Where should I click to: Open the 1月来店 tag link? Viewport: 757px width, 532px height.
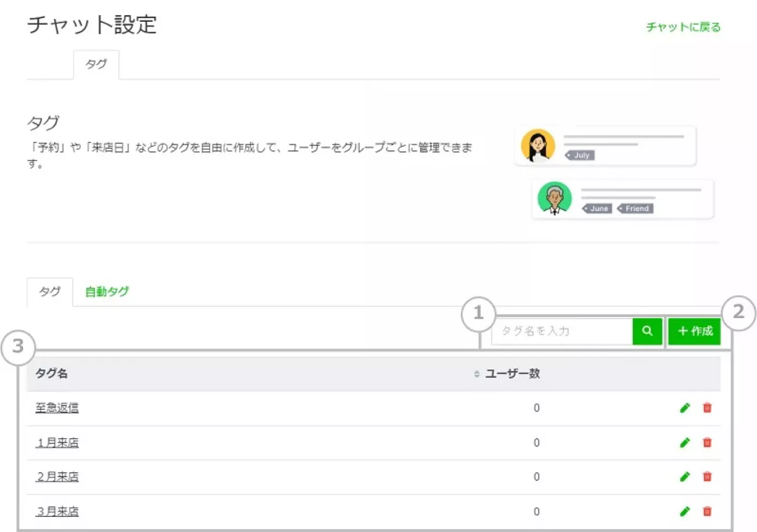[57, 442]
